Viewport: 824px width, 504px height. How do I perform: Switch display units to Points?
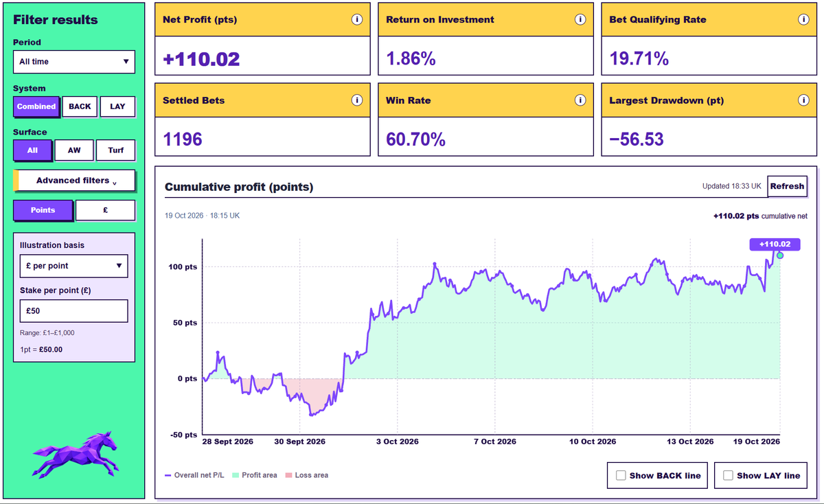(x=43, y=210)
